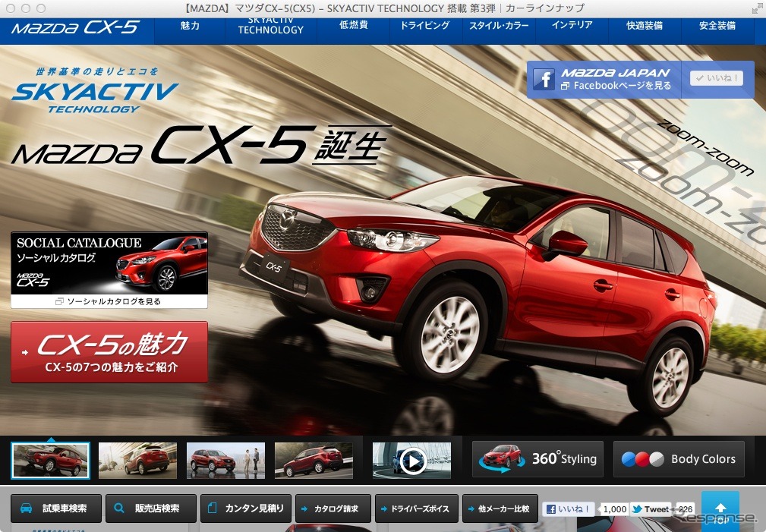The height and width of the screenshot is (532, 766).
Task: Select fourth thumbnail showing side view
Action: click(x=314, y=460)
